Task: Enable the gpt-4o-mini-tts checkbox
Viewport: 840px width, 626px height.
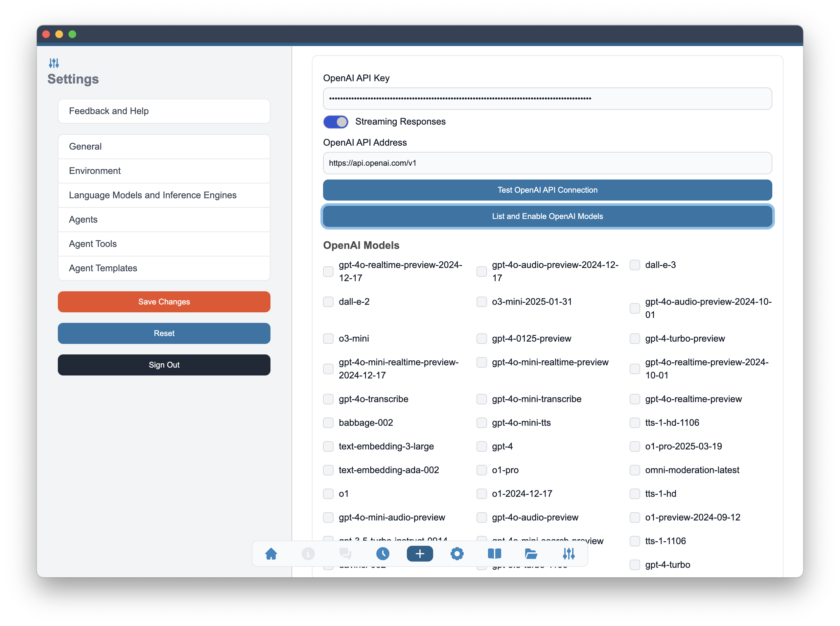Action: pos(481,422)
